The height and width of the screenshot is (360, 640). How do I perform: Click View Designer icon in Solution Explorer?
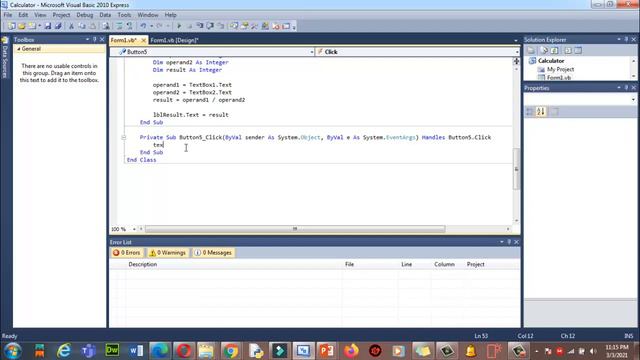(x=578, y=51)
